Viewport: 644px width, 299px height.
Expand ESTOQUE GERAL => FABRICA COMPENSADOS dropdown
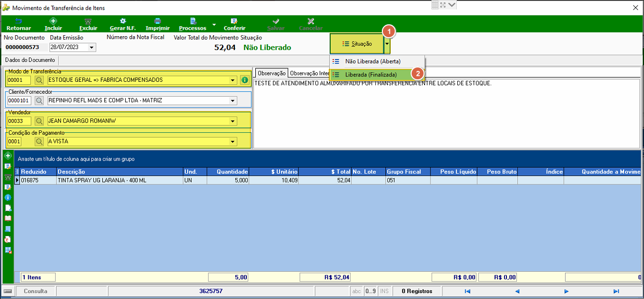[x=233, y=80]
